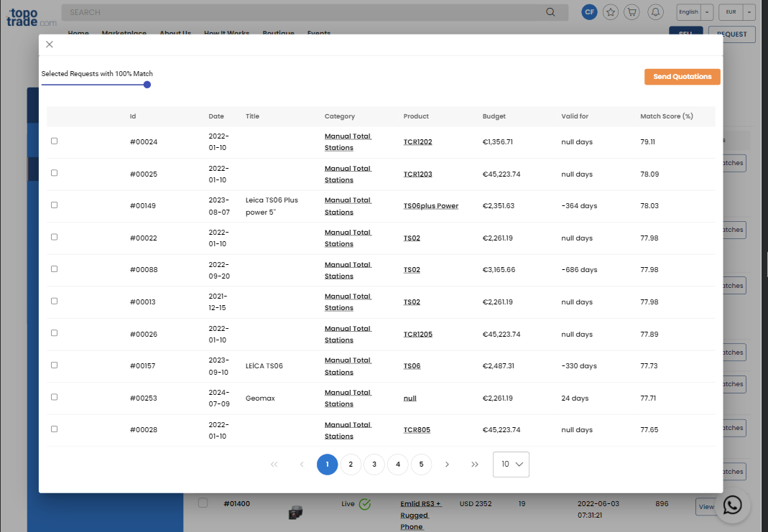Click the match slider track
Screen dimensions: 768x532
coord(93,85)
